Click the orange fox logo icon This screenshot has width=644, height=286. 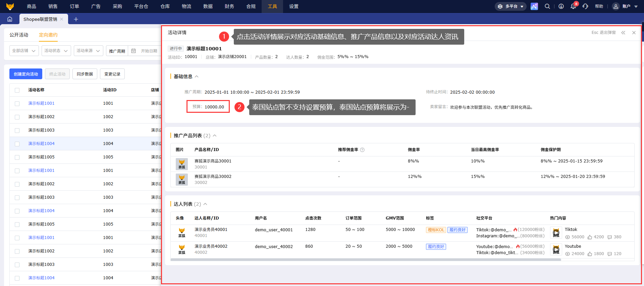click(x=10, y=6)
